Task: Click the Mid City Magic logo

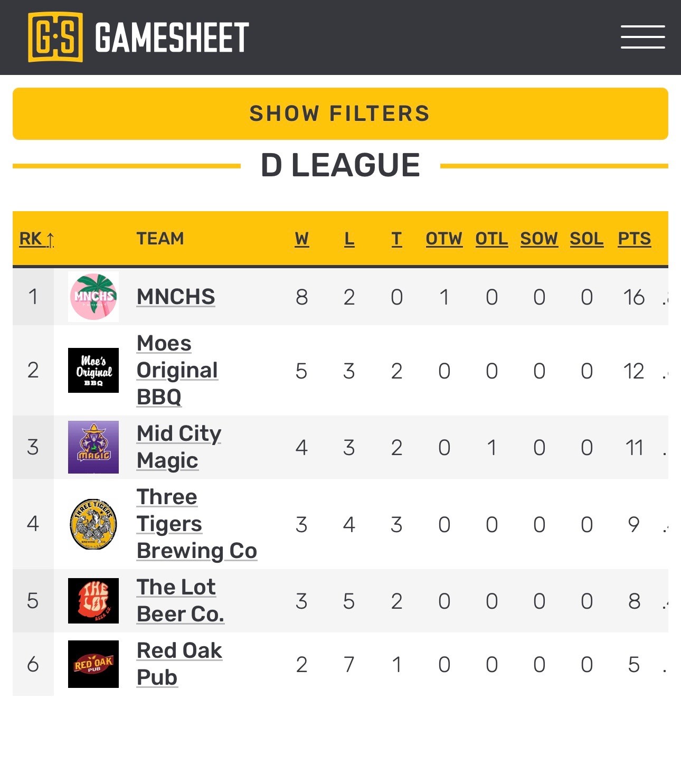Action: (x=93, y=447)
